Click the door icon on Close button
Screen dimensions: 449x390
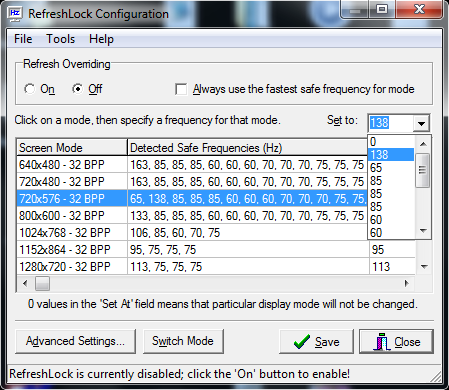382,342
